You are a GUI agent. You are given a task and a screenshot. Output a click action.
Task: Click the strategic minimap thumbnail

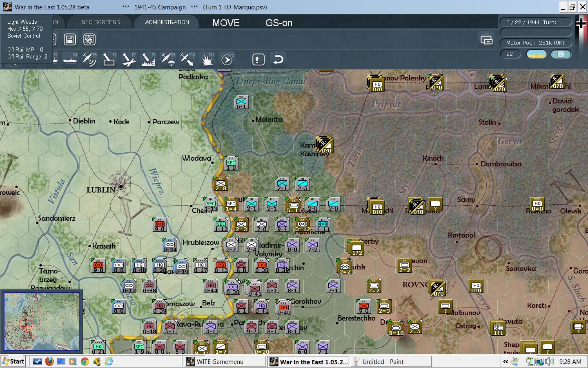coord(42,321)
